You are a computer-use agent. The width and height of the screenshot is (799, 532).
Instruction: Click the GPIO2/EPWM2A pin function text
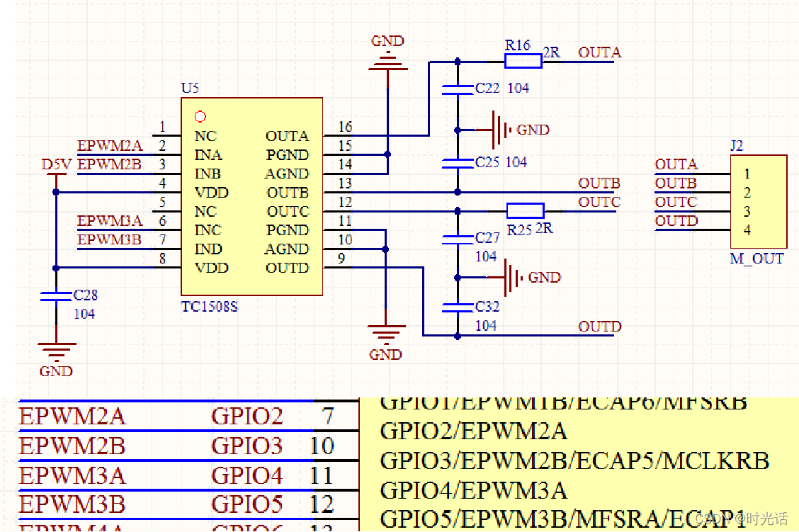click(x=473, y=431)
